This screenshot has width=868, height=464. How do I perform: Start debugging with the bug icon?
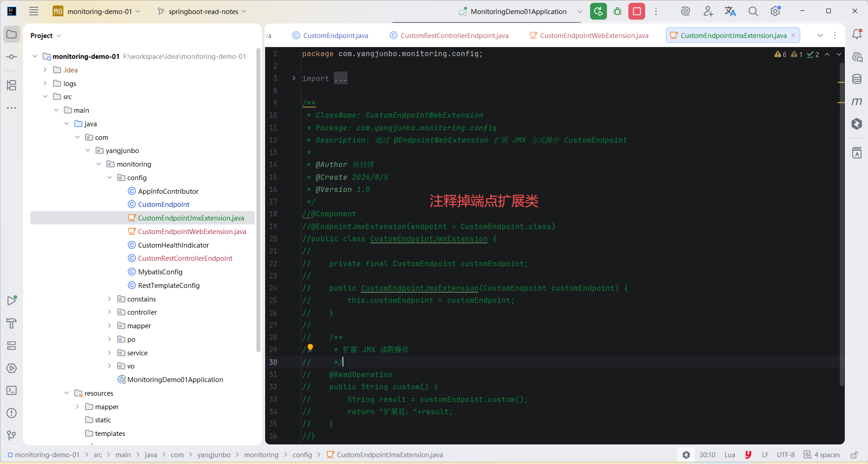pyautogui.click(x=617, y=11)
